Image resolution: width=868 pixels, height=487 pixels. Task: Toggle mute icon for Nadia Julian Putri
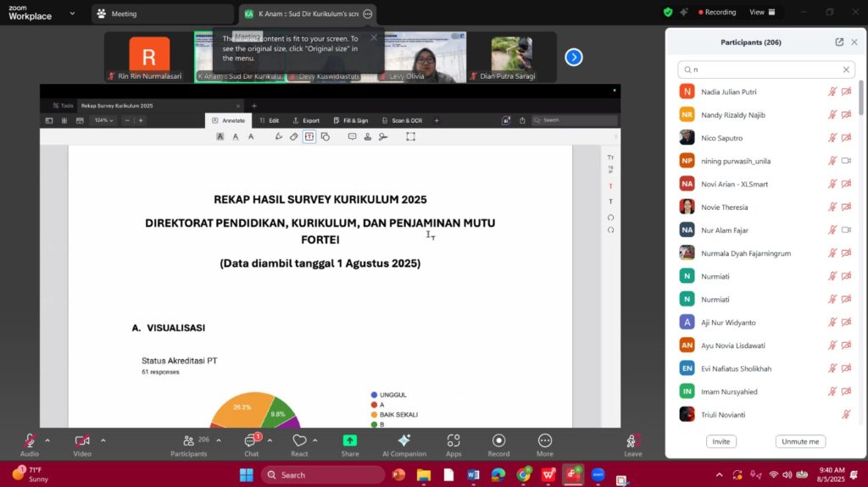[x=832, y=91]
